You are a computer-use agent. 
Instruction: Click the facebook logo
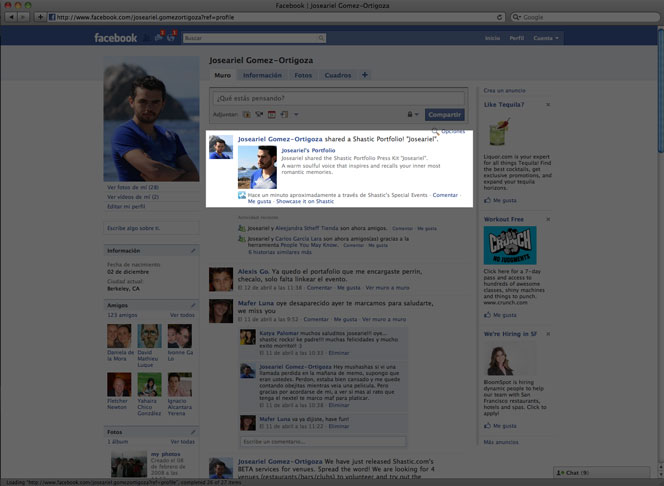(116, 38)
